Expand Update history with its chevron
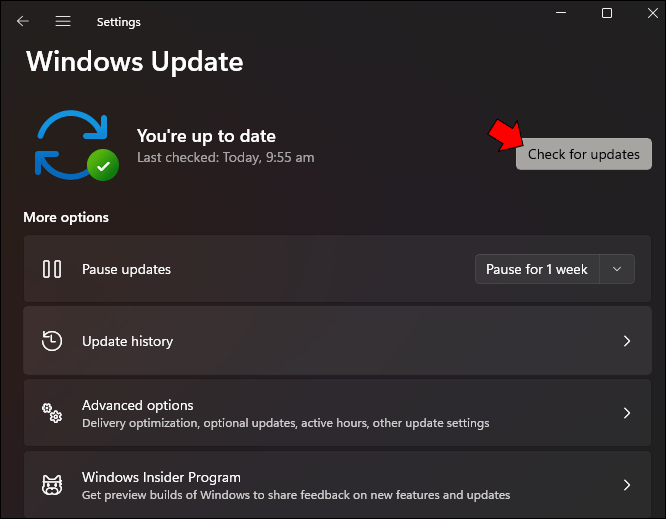The image size is (666, 519). click(x=626, y=341)
